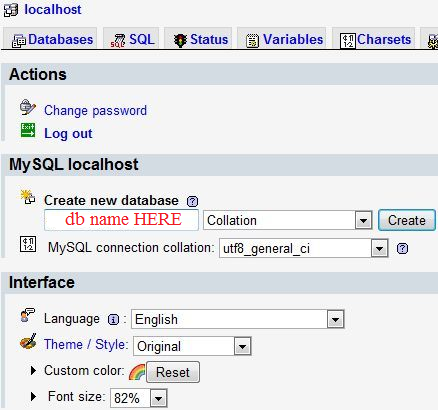Click the Create new database icon
The height and width of the screenshot is (410, 438).
coord(28,197)
